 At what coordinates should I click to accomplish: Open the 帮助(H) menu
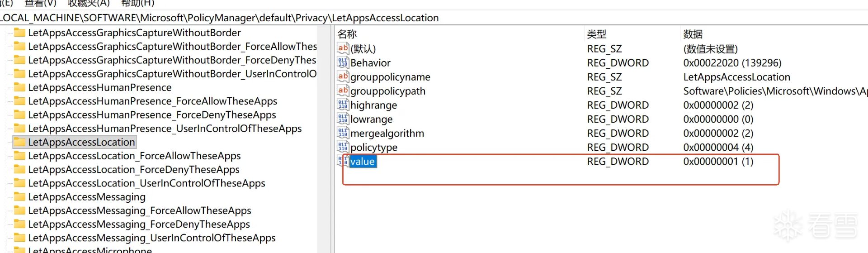[138, 4]
